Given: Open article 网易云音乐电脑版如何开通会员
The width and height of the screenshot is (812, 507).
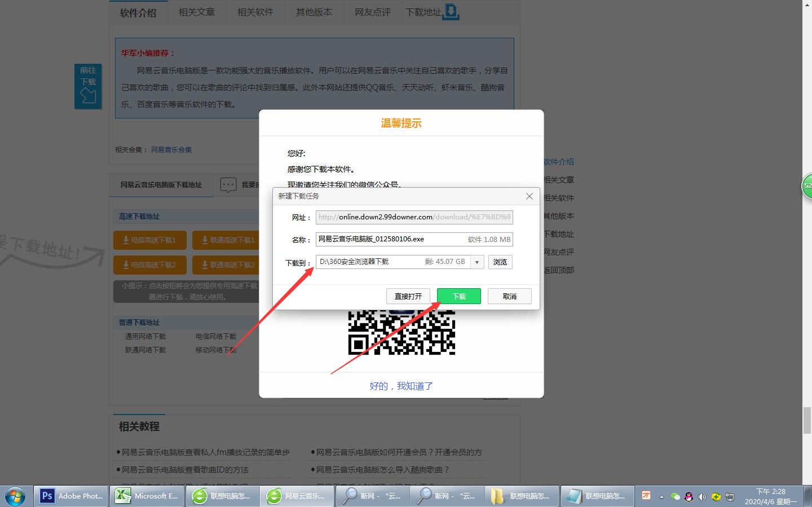Looking at the screenshot, I should (x=399, y=452).
